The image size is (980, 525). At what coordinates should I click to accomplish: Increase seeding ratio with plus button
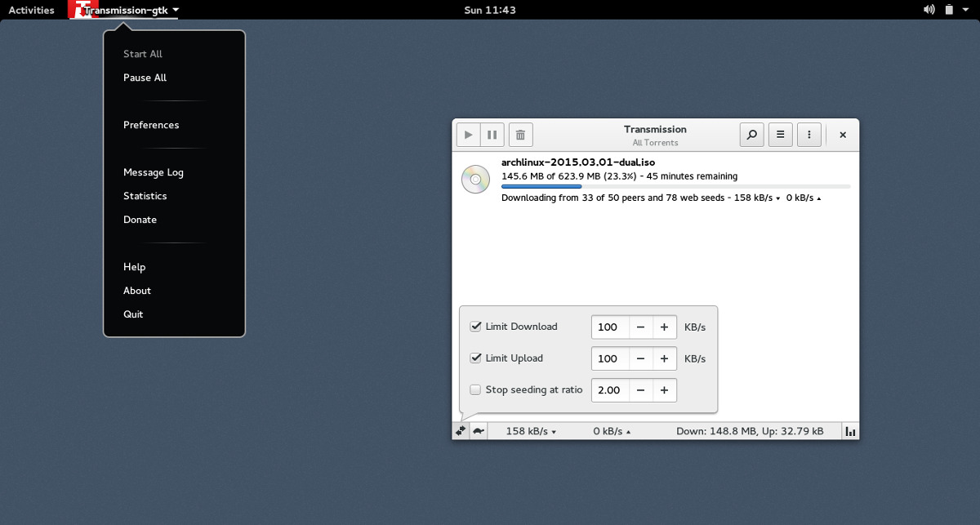point(664,390)
